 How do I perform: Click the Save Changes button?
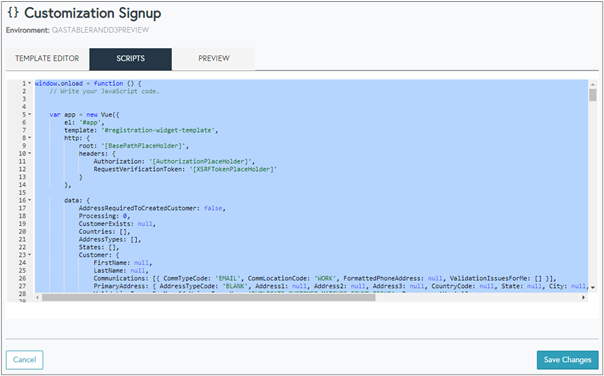(567, 360)
